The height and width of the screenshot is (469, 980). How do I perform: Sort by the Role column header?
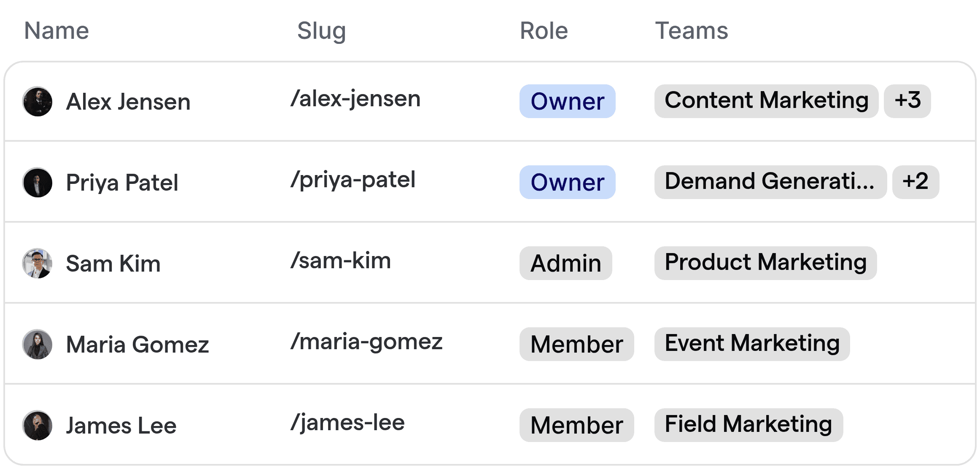(x=543, y=31)
